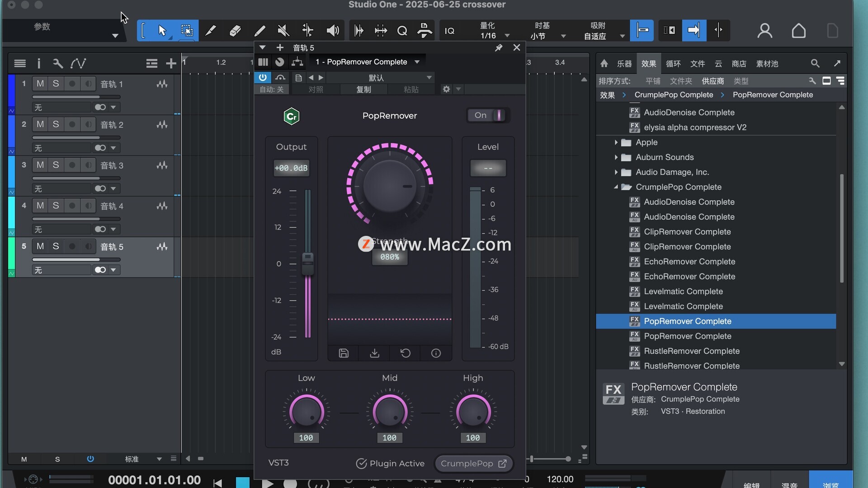Click CrumplePop Complete breadcrumb

point(674,95)
